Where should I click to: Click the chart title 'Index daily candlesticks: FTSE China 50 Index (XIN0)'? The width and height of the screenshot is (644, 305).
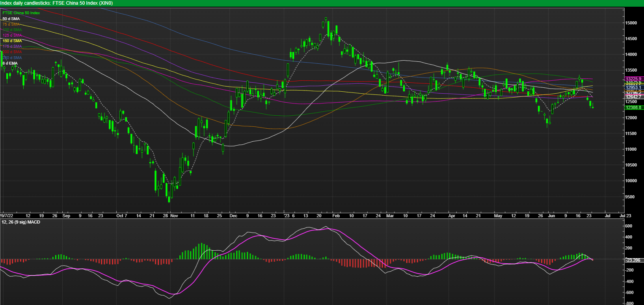[57, 3]
